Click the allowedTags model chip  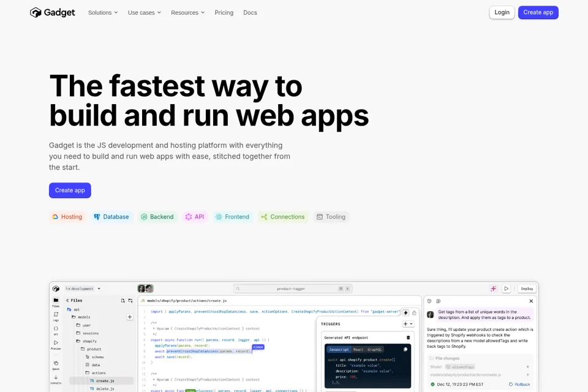(460, 367)
